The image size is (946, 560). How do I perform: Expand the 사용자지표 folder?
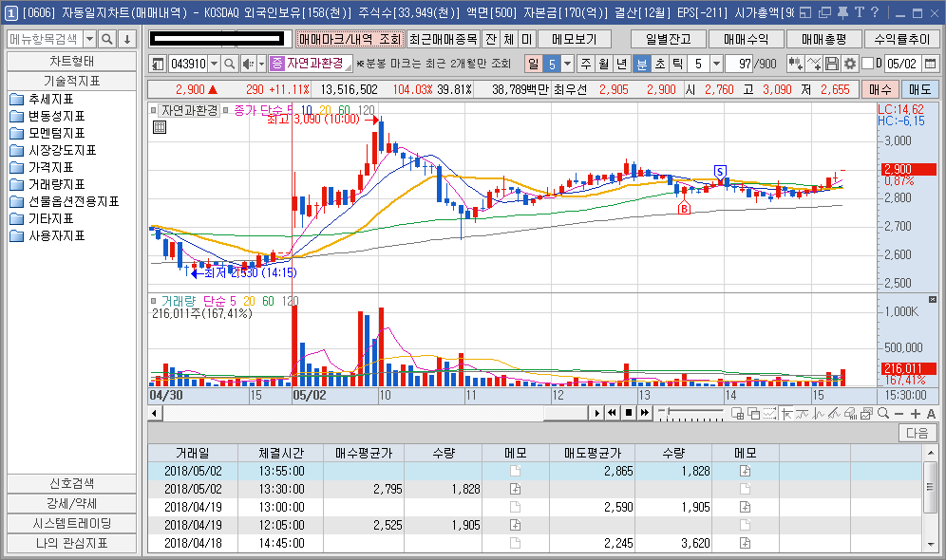[57, 235]
